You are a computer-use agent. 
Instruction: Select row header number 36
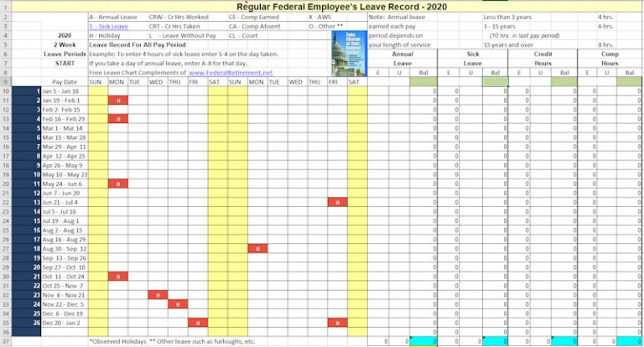pos(4,331)
